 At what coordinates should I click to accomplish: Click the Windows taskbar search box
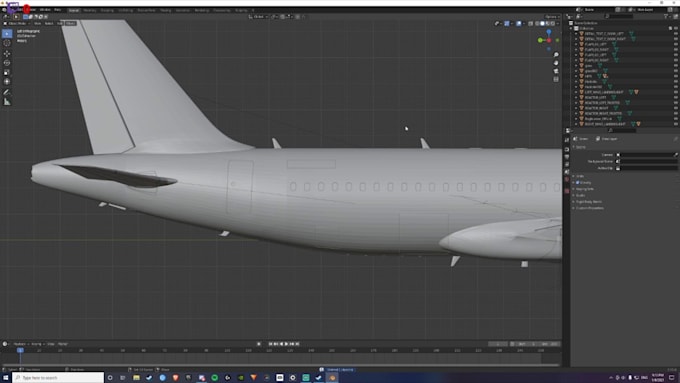coord(58,378)
